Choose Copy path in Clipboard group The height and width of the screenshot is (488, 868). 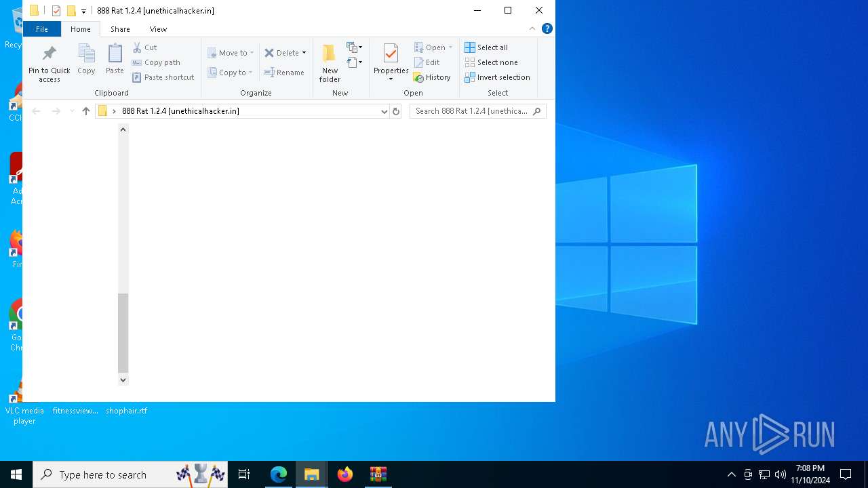tap(156, 62)
